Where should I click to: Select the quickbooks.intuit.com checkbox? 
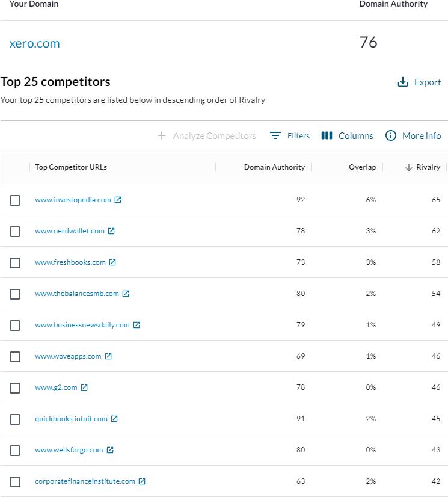coord(15,419)
